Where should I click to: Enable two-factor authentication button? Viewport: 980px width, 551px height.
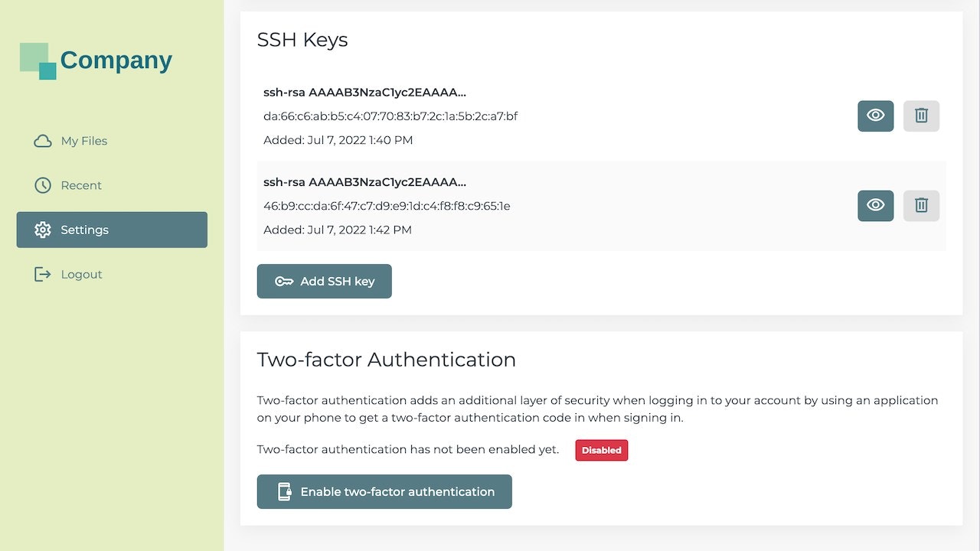point(384,491)
